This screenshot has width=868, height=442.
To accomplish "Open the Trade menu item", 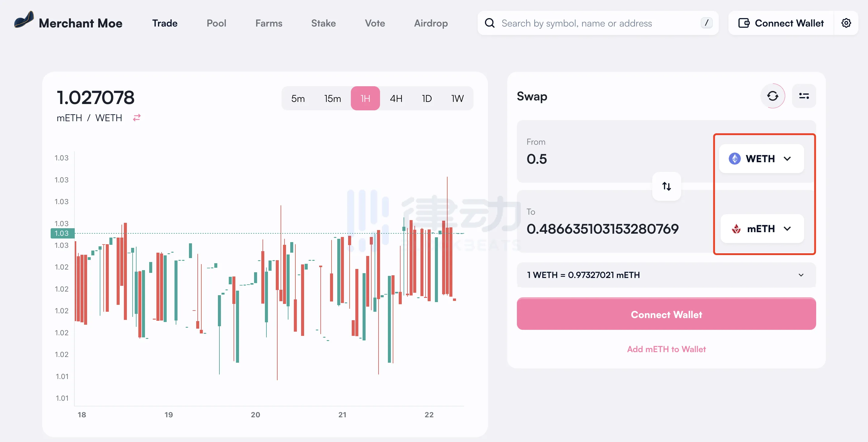I will tap(165, 23).
